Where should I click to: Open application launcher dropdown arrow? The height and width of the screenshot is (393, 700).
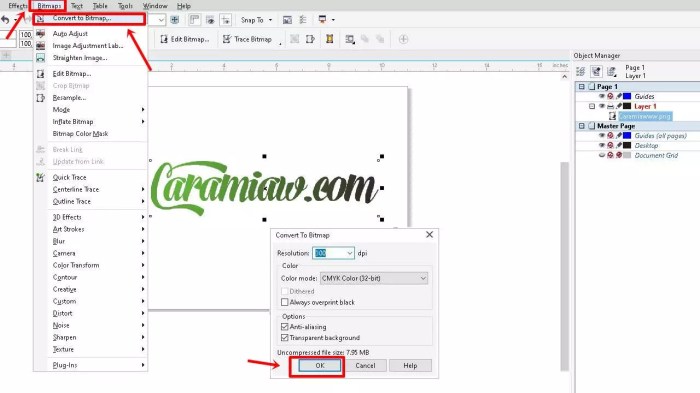[333, 20]
